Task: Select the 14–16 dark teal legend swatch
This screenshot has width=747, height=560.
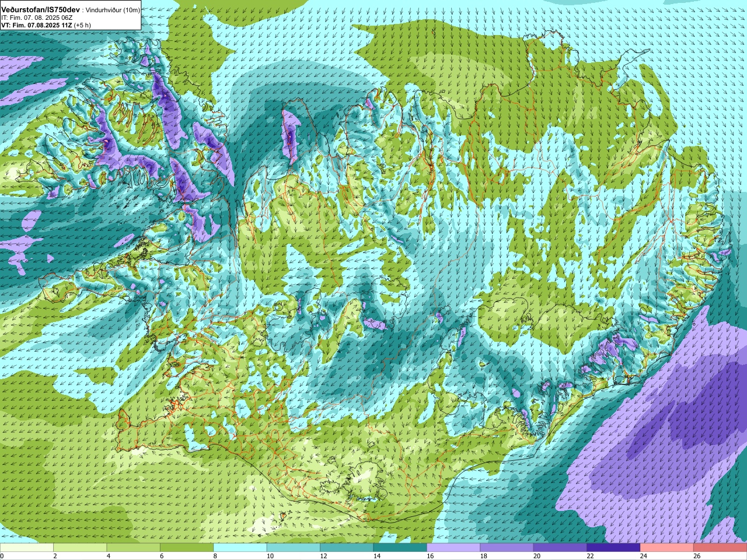Action: pos(400,548)
